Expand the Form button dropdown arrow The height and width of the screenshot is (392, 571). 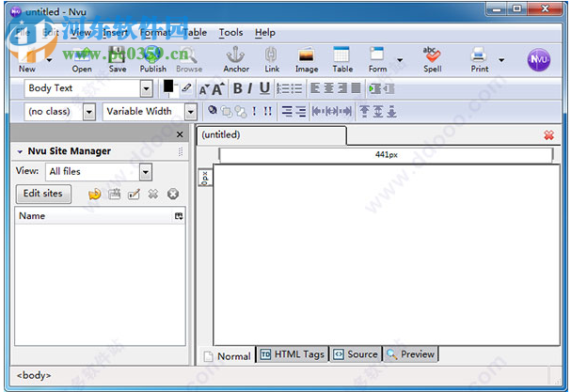[400, 59]
